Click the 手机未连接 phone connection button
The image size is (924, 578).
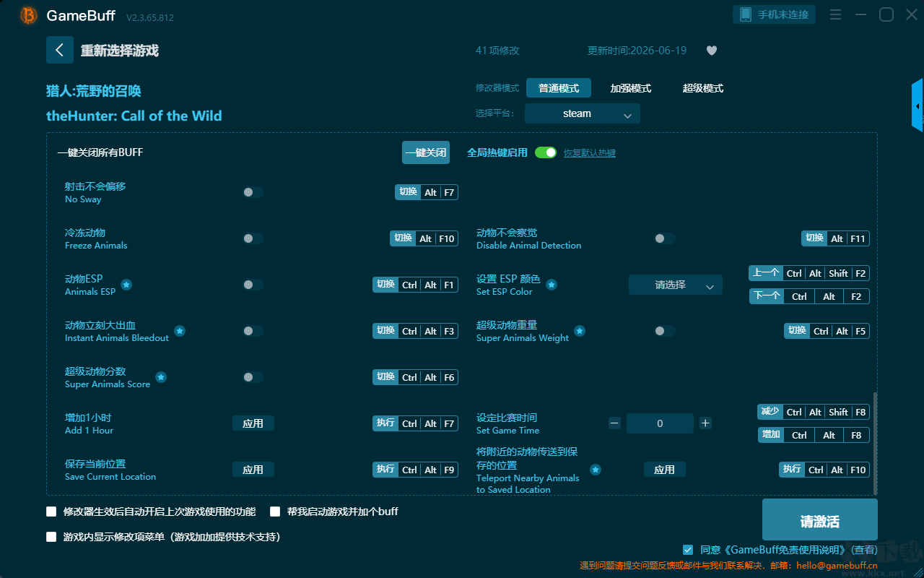coord(775,14)
